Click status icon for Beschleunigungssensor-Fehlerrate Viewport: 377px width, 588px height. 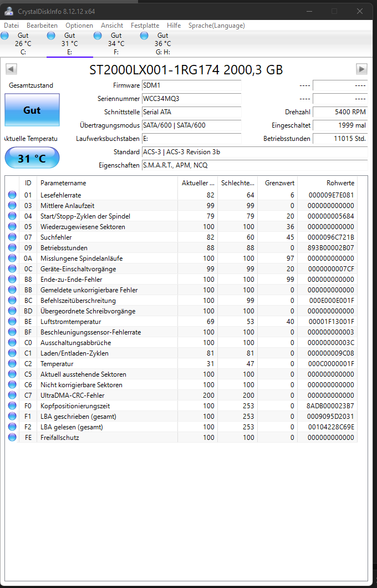pos(12,332)
